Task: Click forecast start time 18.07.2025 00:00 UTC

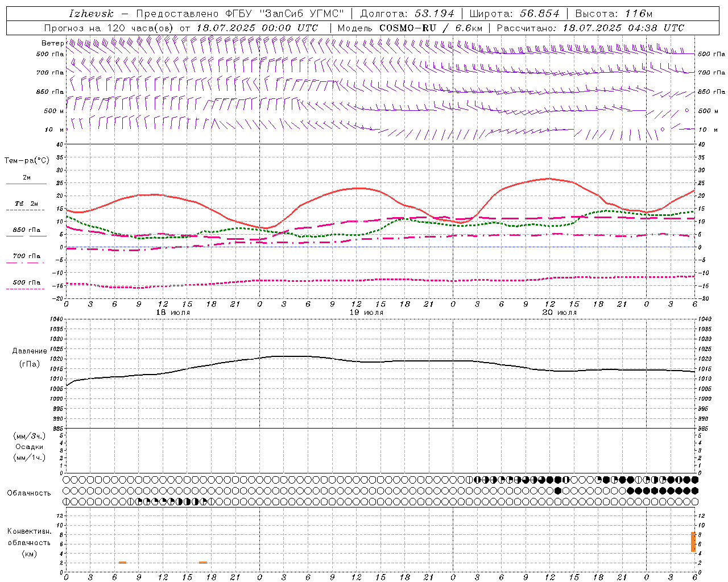Action: point(257,28)
